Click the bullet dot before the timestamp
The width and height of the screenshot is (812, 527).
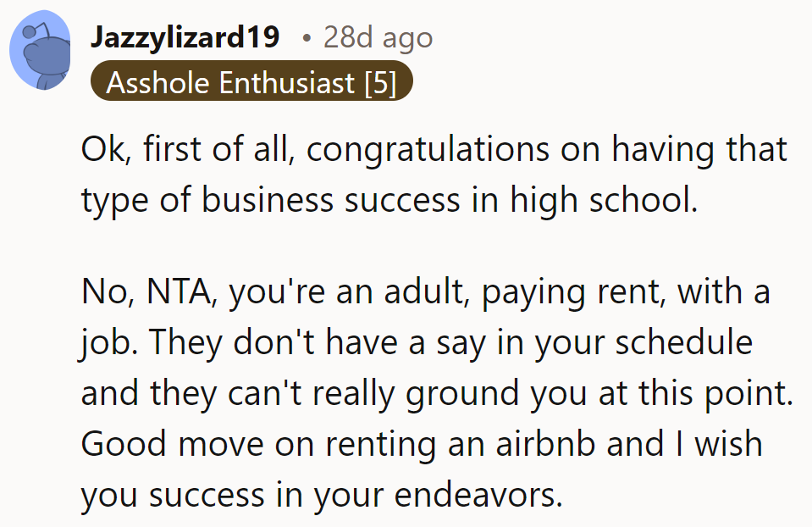pos(306,38)
